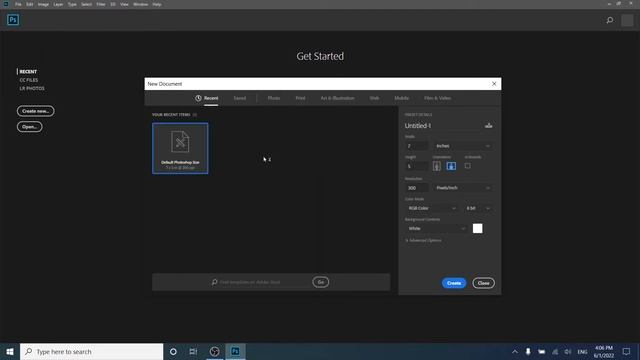Open the View menu
Image resolution: width=640 pixels, height=360 pixels.
pos(124,4)
